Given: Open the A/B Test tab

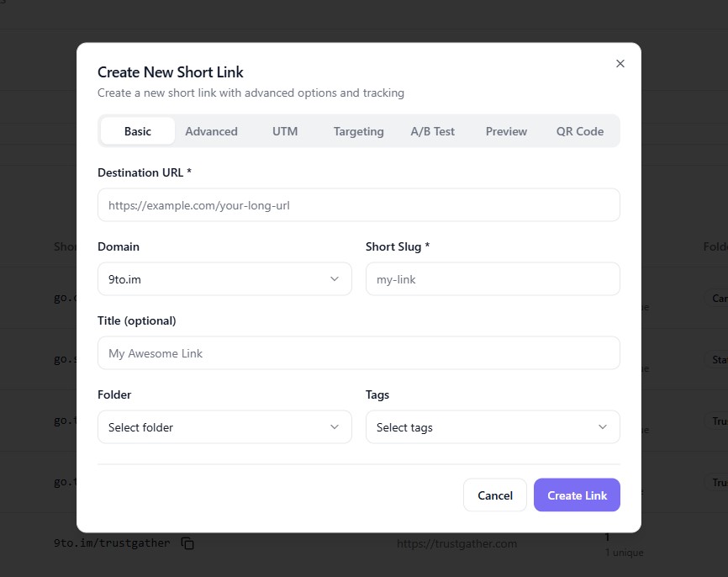Looking at the screenshot, I should click(x=432, y=131).
